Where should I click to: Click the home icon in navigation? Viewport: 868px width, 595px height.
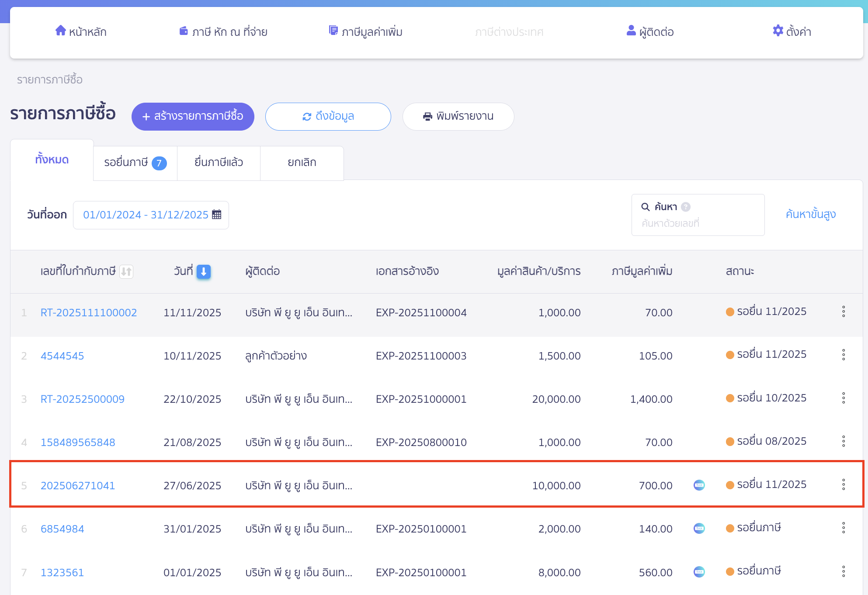pos(60,31)
